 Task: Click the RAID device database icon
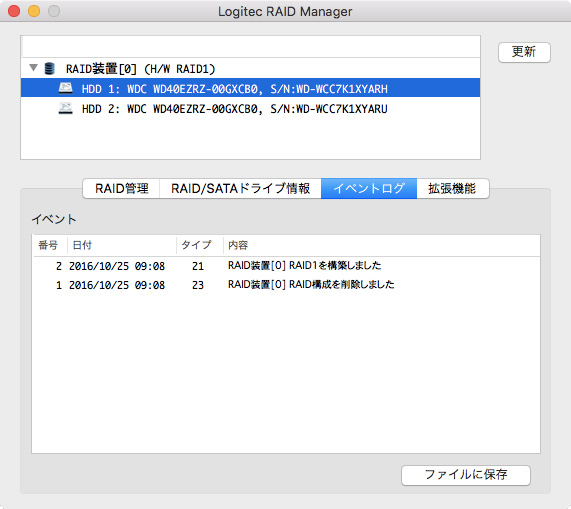pyautogui.click(x=50, y=68)
